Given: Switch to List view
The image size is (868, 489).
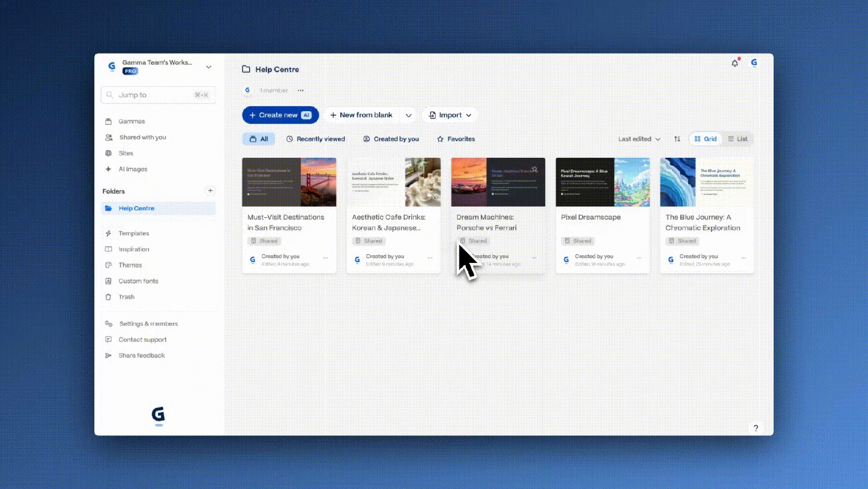Looking at the screenshot, I should coord(738,139).
